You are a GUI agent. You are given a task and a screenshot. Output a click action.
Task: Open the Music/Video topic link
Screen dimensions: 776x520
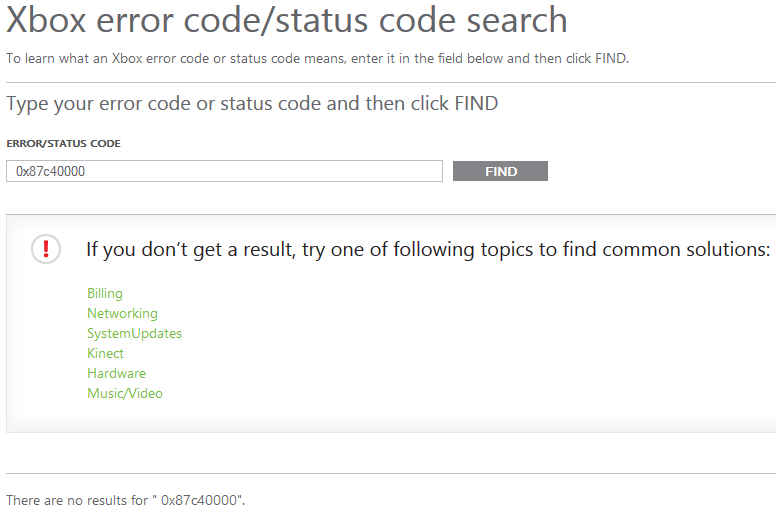125,393
